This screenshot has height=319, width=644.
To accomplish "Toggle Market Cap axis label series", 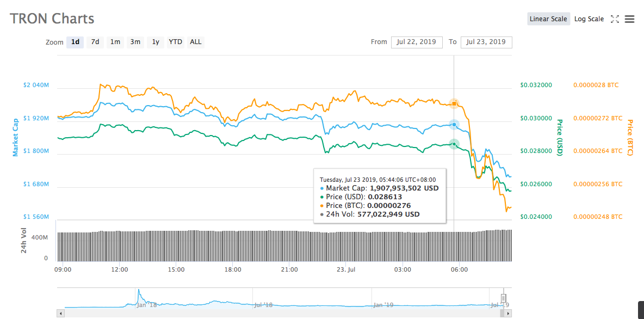I will pos(16,136).
